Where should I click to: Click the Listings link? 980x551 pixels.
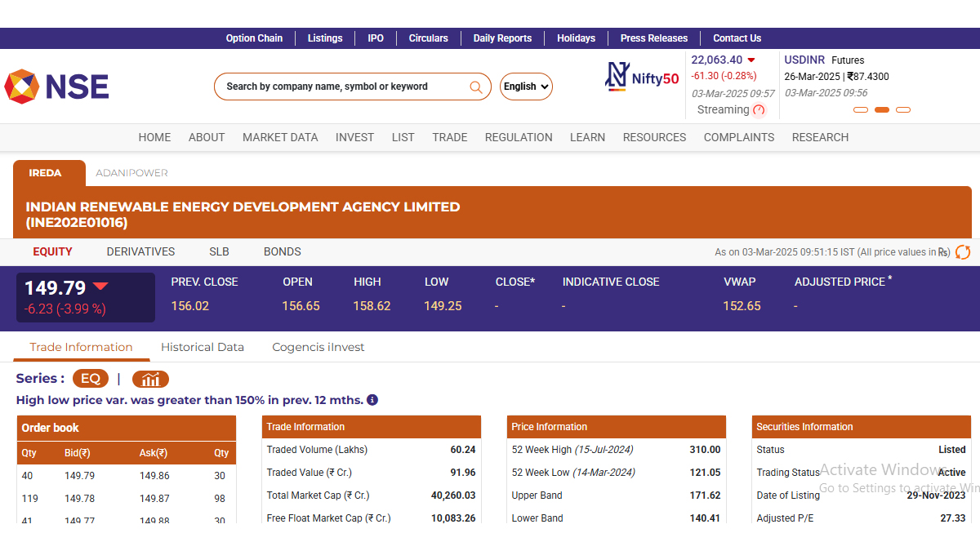point(325,38)
